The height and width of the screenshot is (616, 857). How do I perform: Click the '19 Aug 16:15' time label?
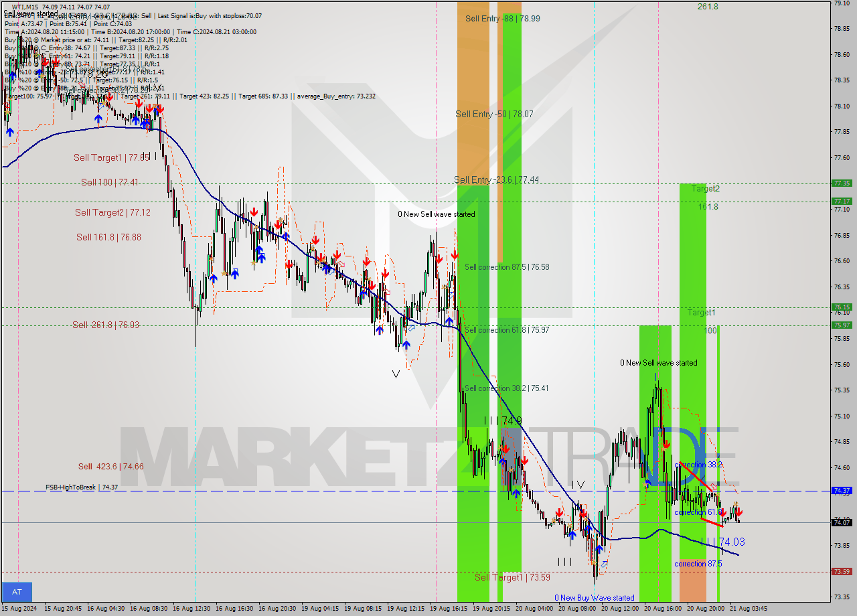pyautogui.click(x=449, y=609)
